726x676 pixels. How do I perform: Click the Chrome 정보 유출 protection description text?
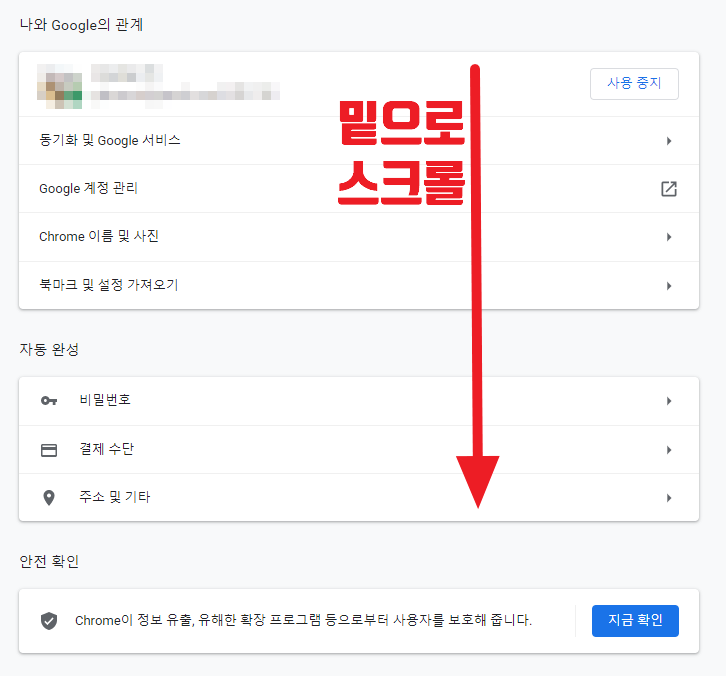point(303,620)
